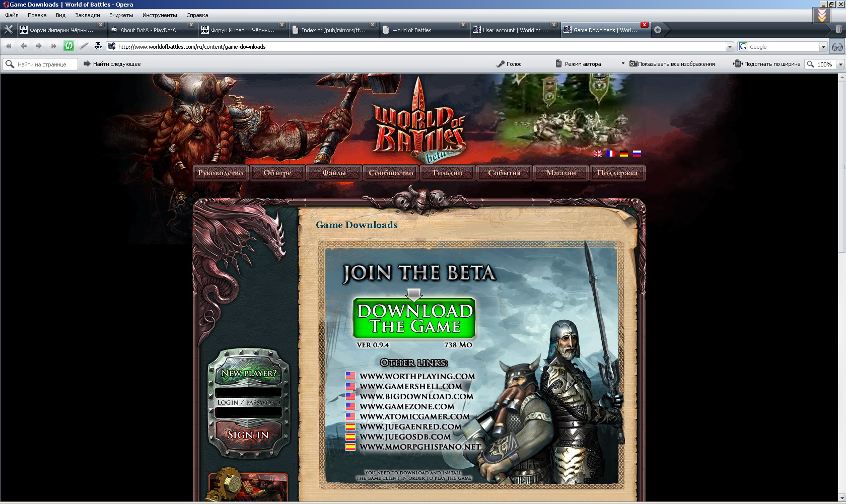Open the www.mmorpghispano.net mirror link
Image resolution: width=846 pixels, height=504 pixels.
pos(420,447)
